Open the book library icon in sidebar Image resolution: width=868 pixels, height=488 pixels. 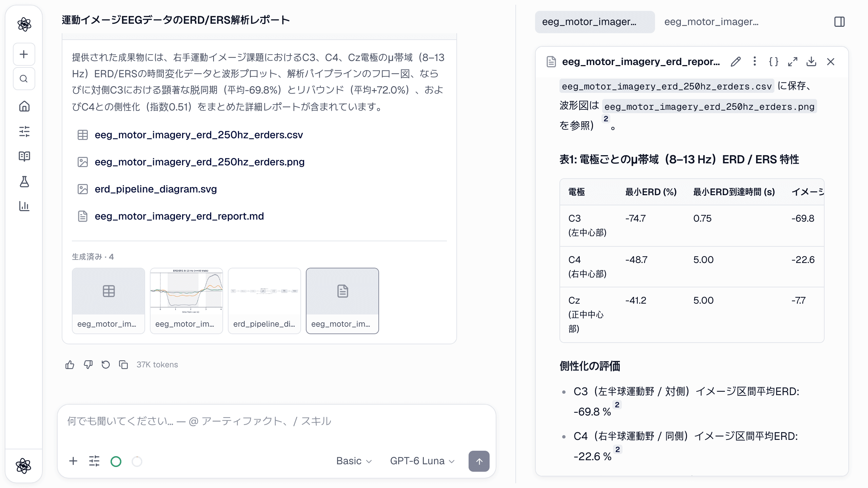coord(24,156)
